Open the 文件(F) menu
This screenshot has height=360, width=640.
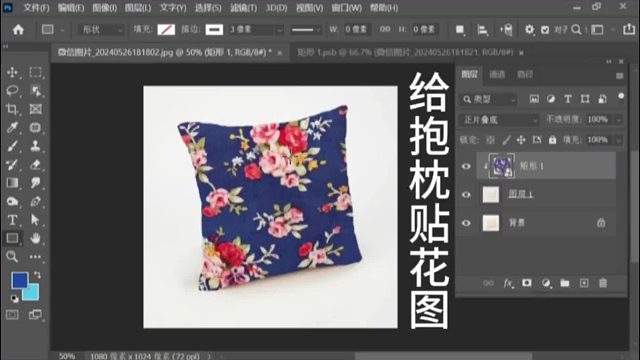click(36, 8)
